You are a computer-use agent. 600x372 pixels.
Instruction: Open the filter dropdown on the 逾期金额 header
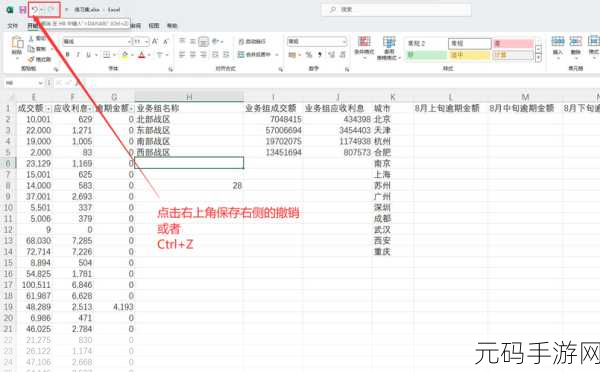(132, 109)
